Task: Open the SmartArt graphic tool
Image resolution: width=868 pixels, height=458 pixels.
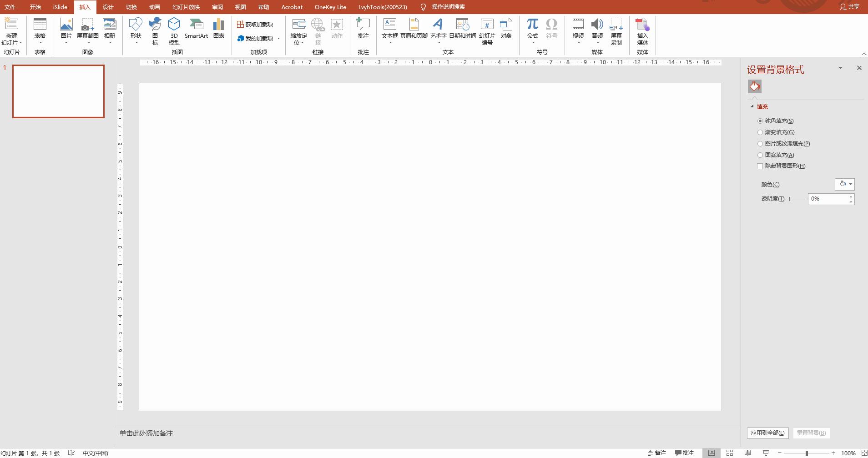Action: coord(196,28)
